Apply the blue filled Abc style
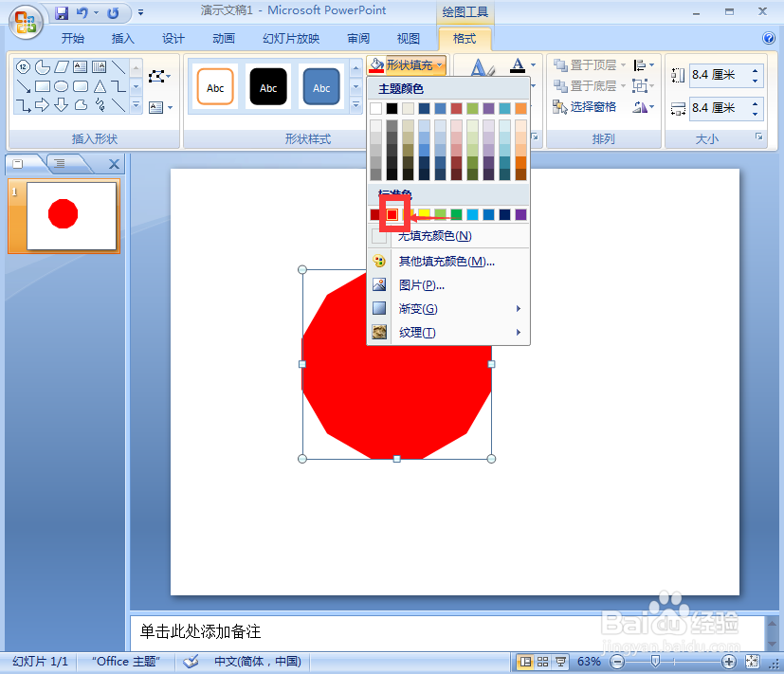 321,87
